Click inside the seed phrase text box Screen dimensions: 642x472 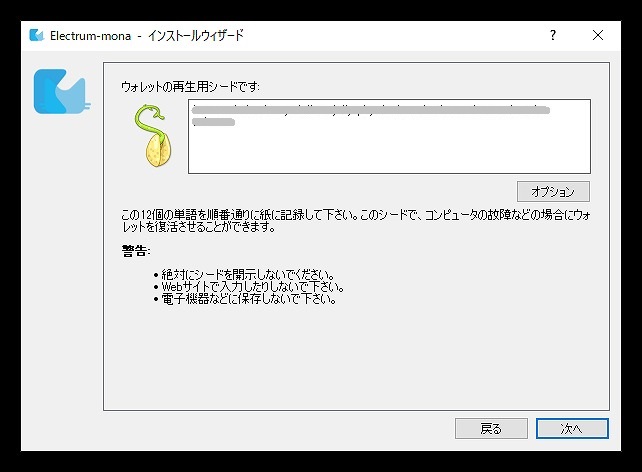(x=389, y=136)
